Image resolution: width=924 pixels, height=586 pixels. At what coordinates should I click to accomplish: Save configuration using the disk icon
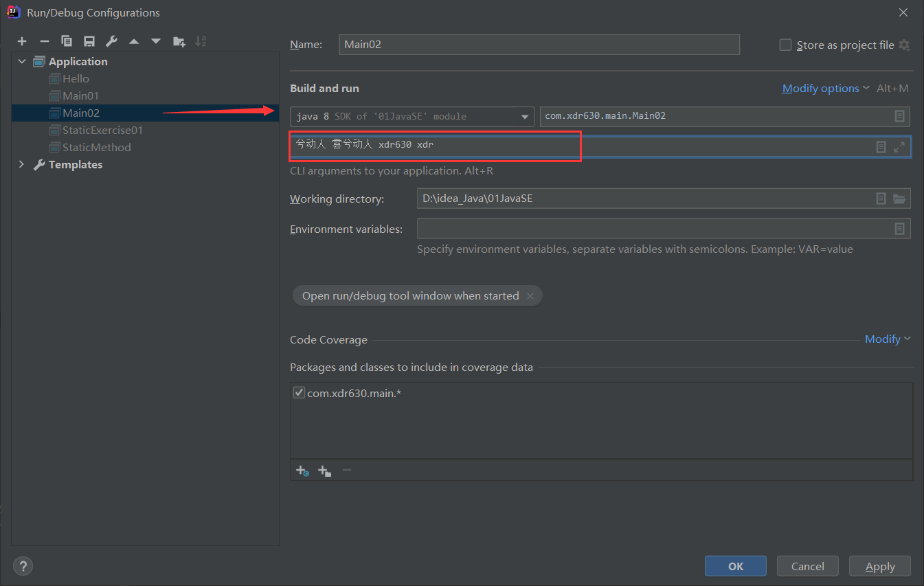click(x=89, y=41)
